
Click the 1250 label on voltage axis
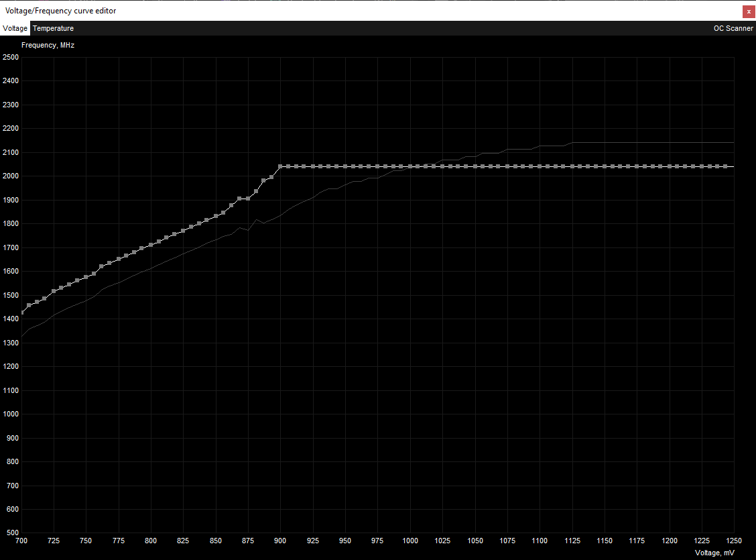click(734, 541)
